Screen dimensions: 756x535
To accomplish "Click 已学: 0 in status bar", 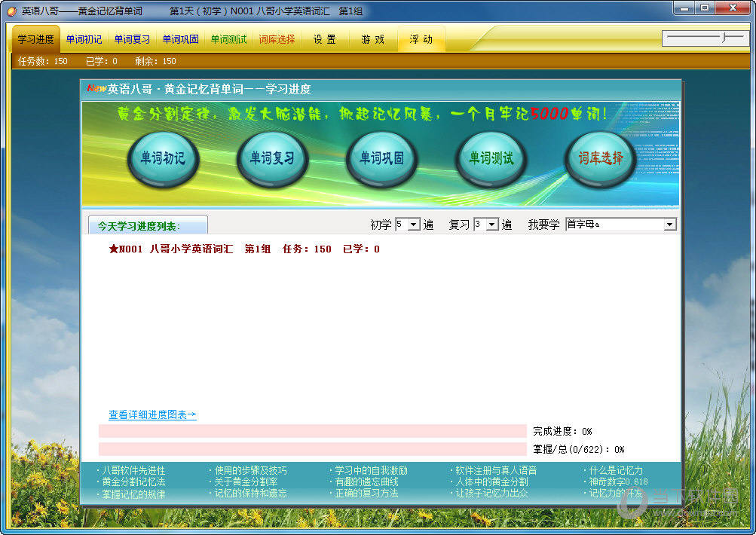I will pyautogui.click(x=102, y=61).
